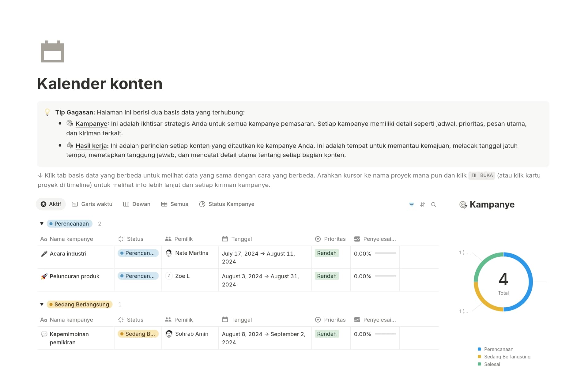
Task: Click the microphone icon beside Acara industri
Action: tap(44, 254)
